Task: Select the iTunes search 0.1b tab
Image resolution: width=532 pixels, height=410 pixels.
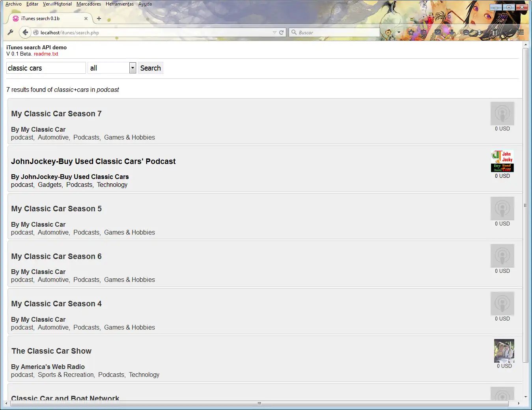Action: pyautogui.click(x=50, y=19)
